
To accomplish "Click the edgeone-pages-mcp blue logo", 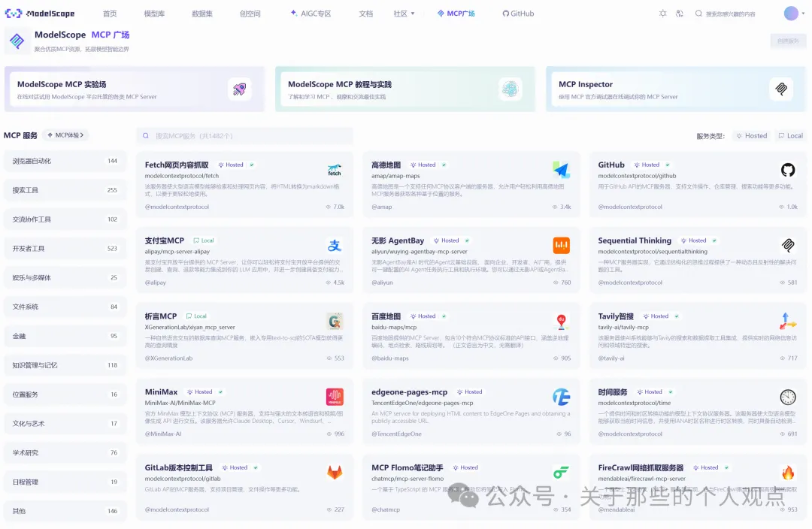I will [561, 397].
